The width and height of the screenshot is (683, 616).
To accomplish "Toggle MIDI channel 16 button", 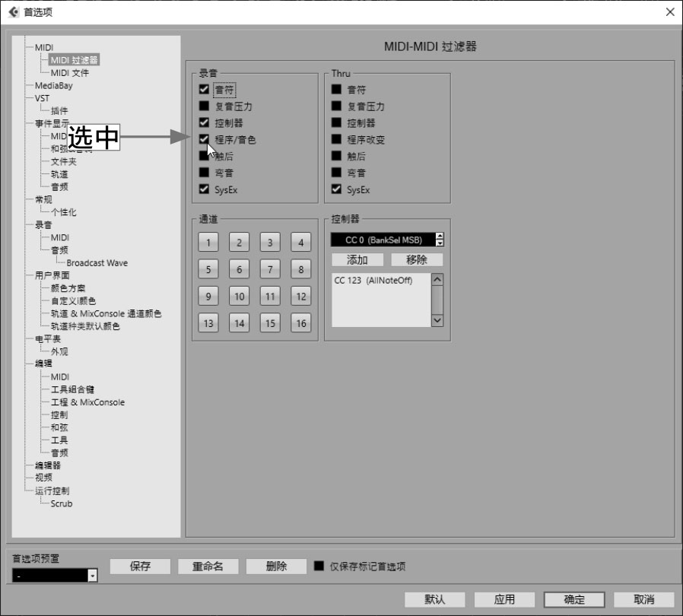I will pos(301,323).
